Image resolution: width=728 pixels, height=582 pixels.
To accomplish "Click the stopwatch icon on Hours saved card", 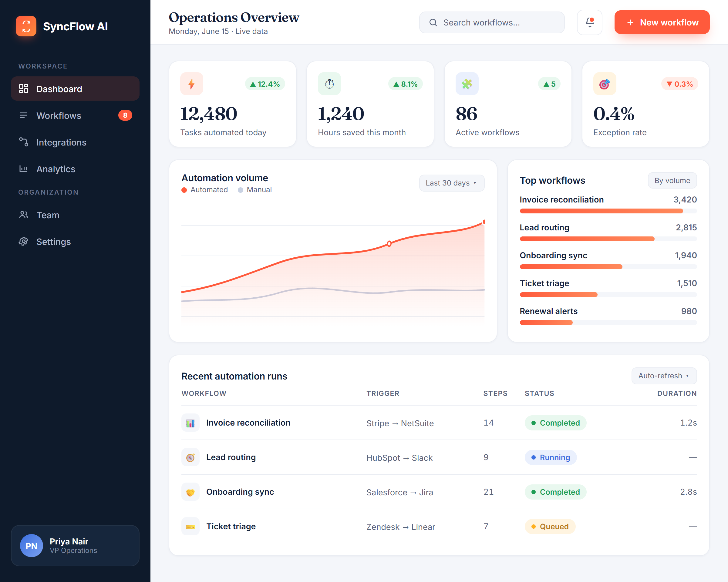I will coord(329,84).
